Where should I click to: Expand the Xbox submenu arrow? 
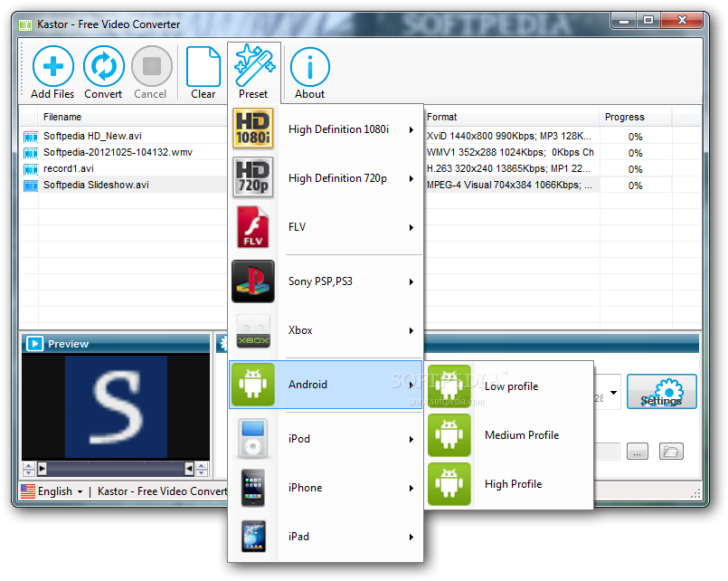pos(411,330)
